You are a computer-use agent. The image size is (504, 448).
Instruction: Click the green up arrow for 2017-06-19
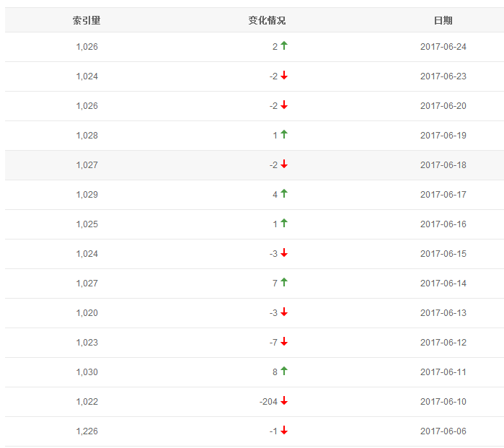pos(284,134)
